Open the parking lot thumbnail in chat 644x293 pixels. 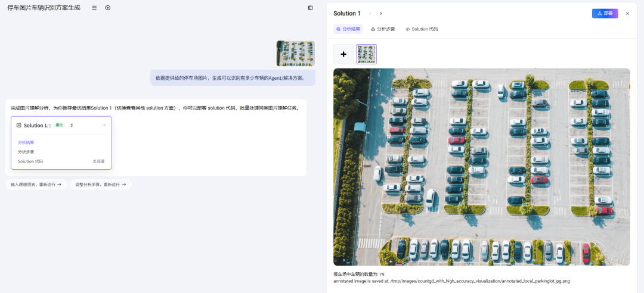[x=296, y=54]
